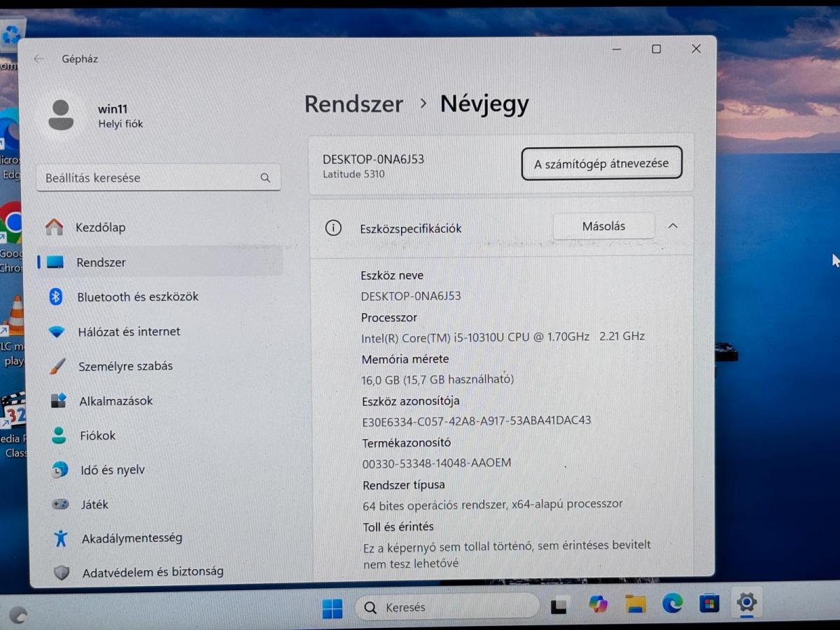Click the text 16,0 GB (15,7 GB használható)
The image size is (840, 630).
point(437,379)
